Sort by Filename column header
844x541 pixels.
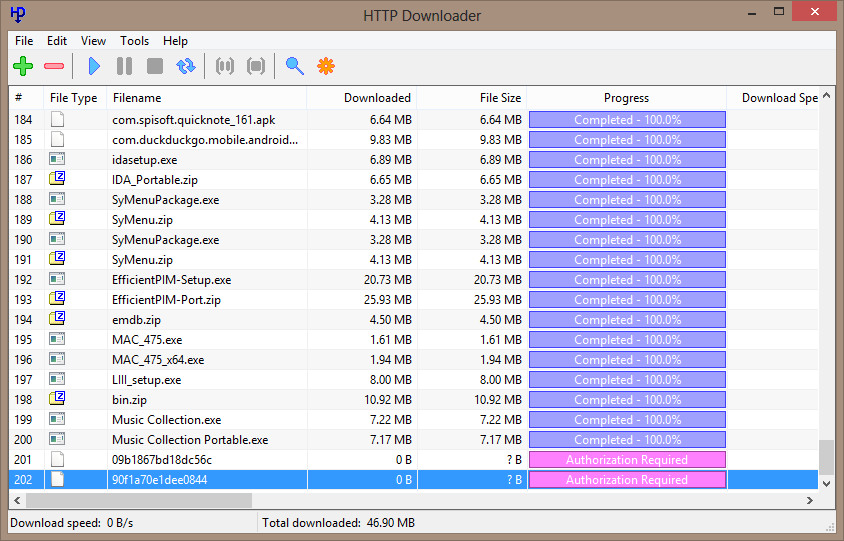tap(207, 98)
